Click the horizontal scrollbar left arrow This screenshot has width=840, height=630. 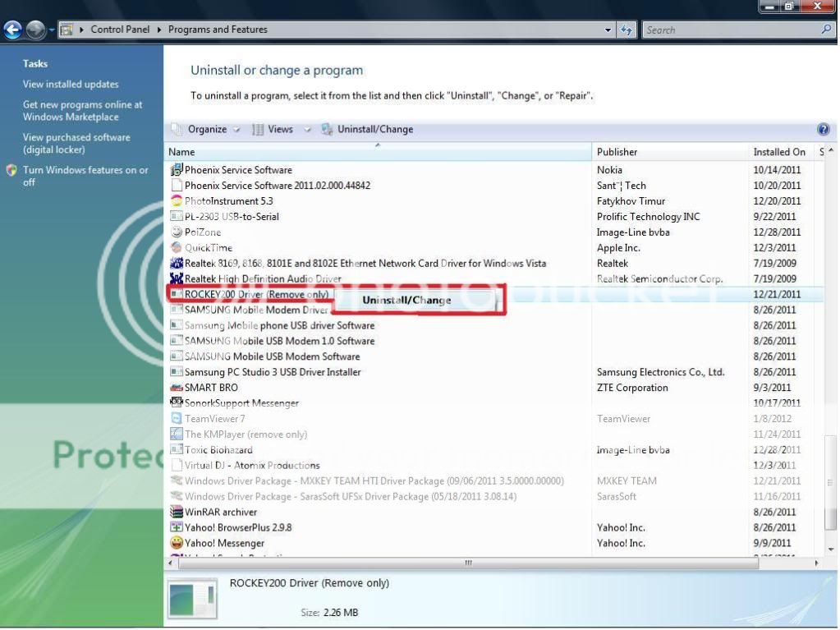pos(170,563)
